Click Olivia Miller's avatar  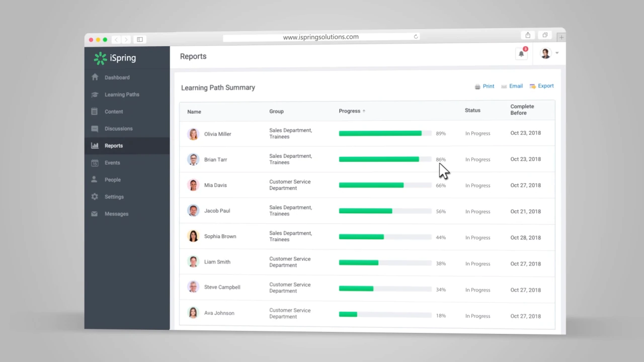(193, 134)
